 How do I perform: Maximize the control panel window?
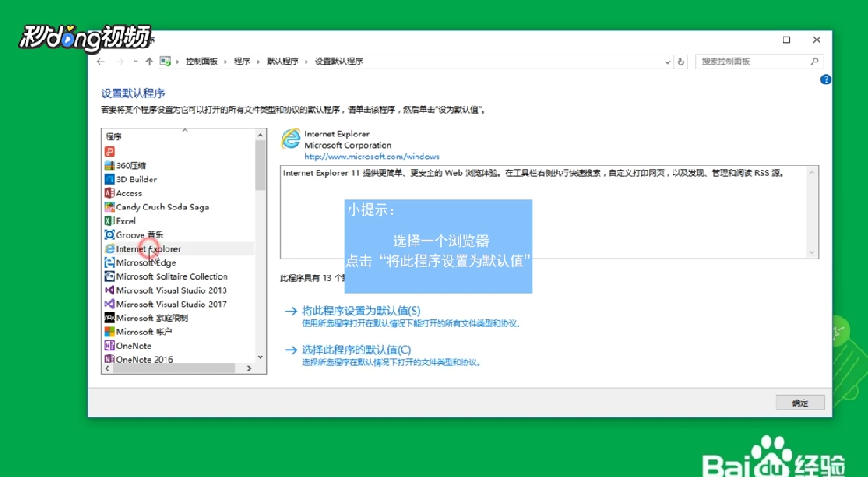(786, 40)
